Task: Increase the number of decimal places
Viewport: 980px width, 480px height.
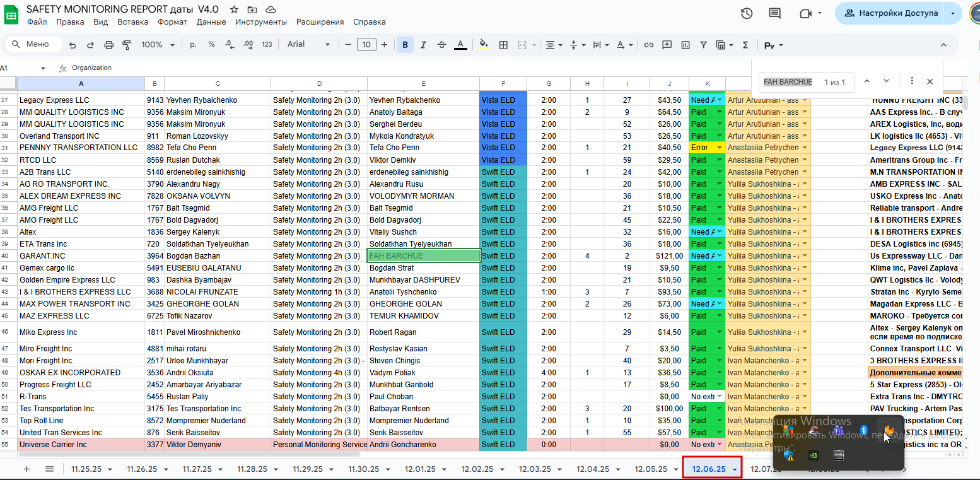Action: 248,45
